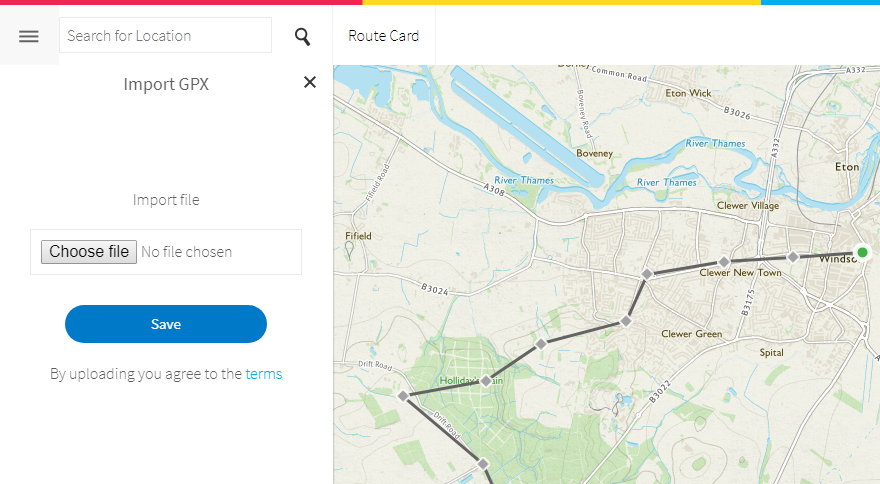The width and height of the screenshot is (880, 484).
Task: Click the No file chosen text
Action: 186,252
